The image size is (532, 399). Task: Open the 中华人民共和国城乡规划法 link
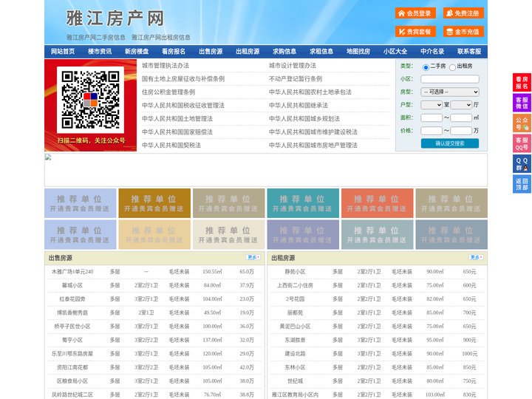pyautogui.click(x=304, y=119)
